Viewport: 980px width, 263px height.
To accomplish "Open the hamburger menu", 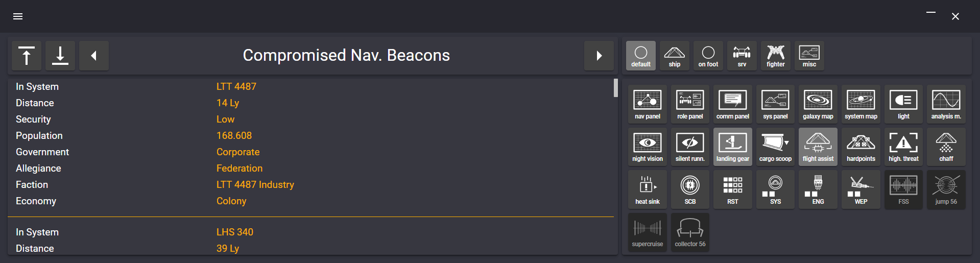I will (x=18, y=16).
